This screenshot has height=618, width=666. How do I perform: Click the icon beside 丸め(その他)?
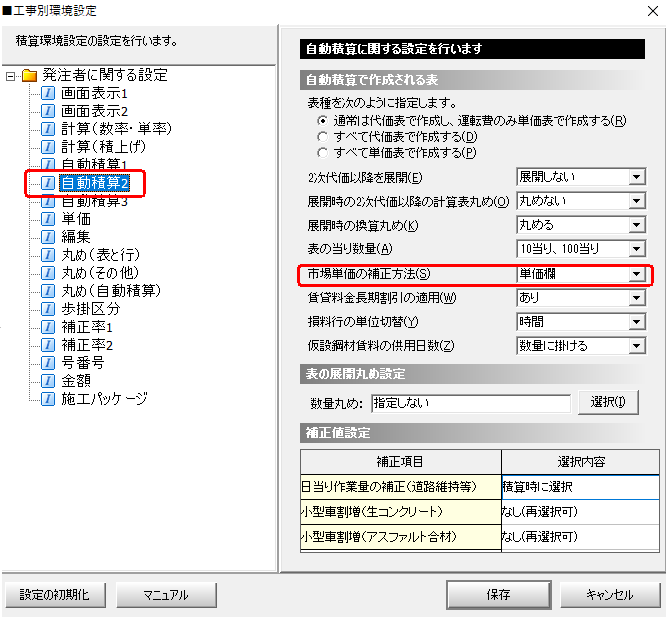pyautogui.click(x=48, y=273)
